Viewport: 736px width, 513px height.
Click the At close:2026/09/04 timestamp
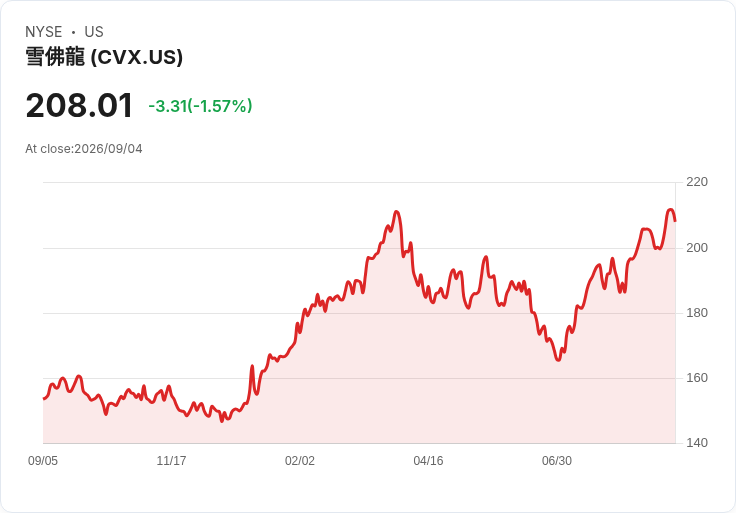(x=84, y=149)
